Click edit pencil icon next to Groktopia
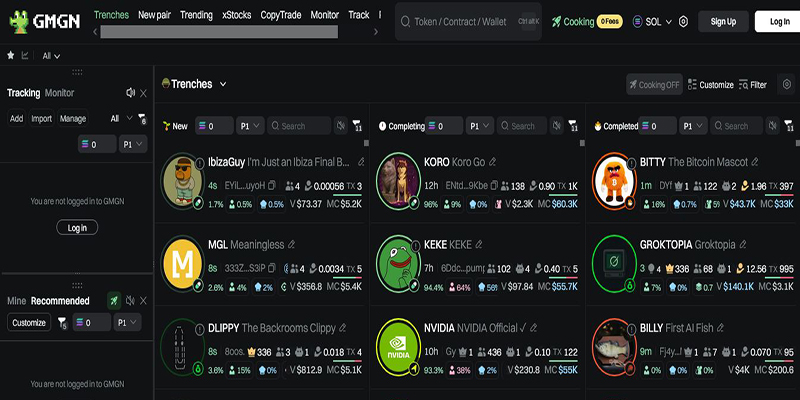This screenshot has width=800, height=400. pyautogui.click(x=743, y=244)
